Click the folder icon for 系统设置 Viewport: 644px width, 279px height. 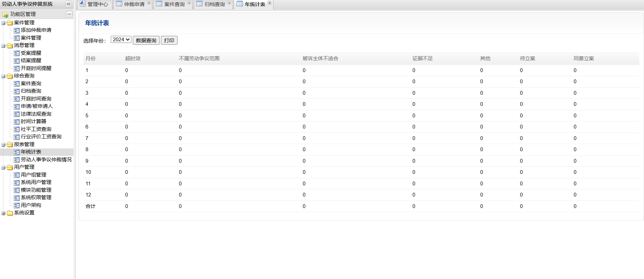(x=10, y=213)
